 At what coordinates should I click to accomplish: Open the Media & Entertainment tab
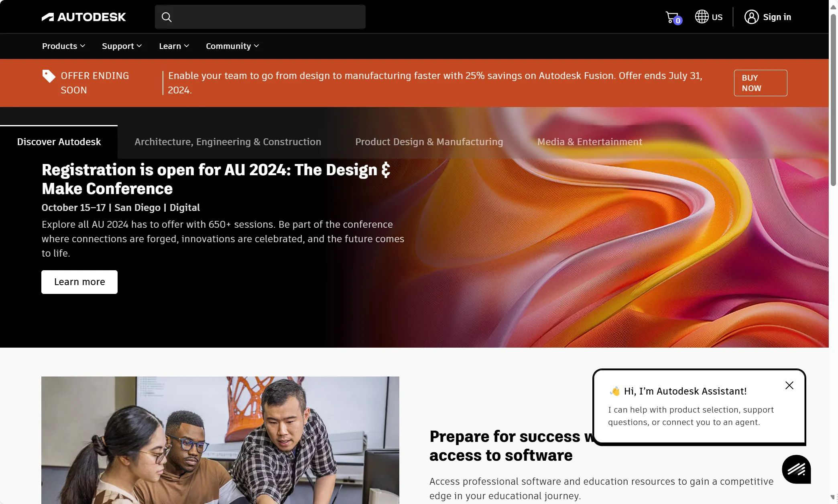590,142
